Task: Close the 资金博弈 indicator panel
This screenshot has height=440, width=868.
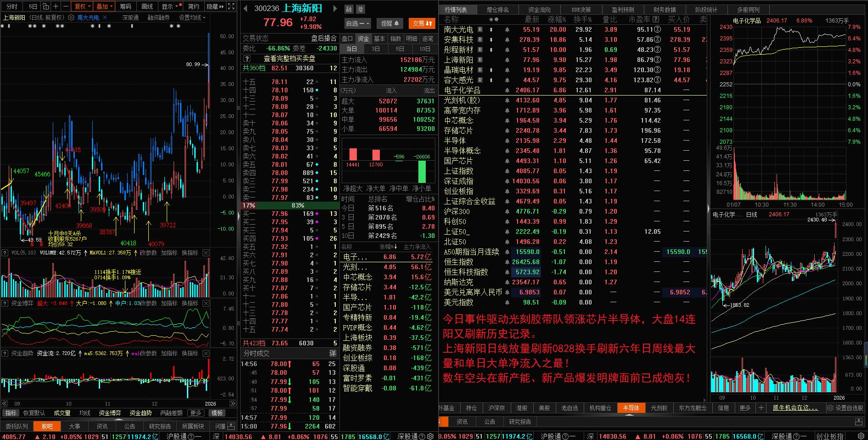Action: pos(206,303)
